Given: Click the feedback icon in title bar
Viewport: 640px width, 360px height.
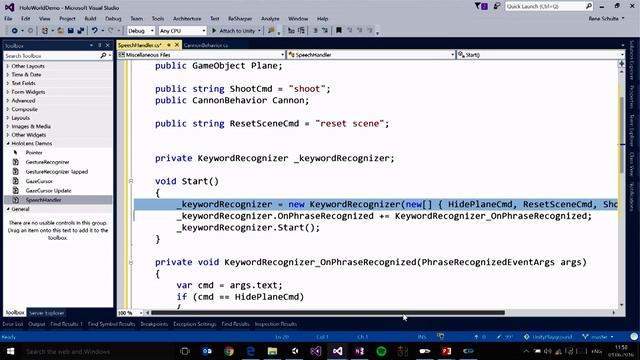Looking at the screenshot, I should [497, 6].
